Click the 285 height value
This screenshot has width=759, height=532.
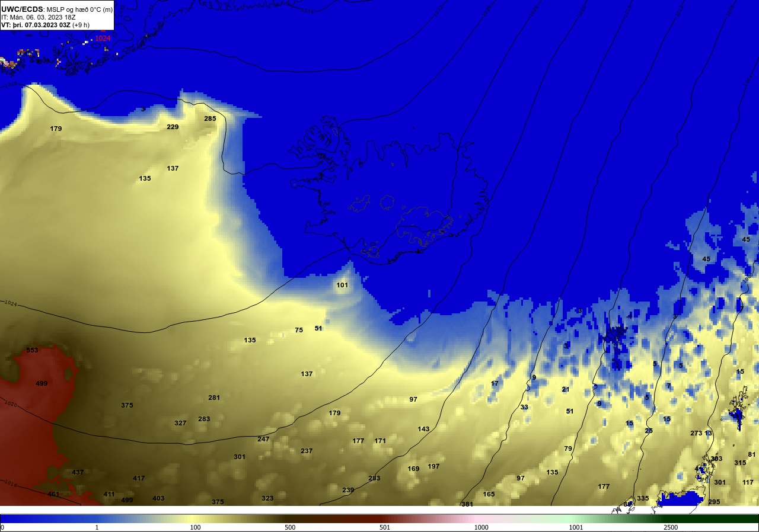pos(210,118)
